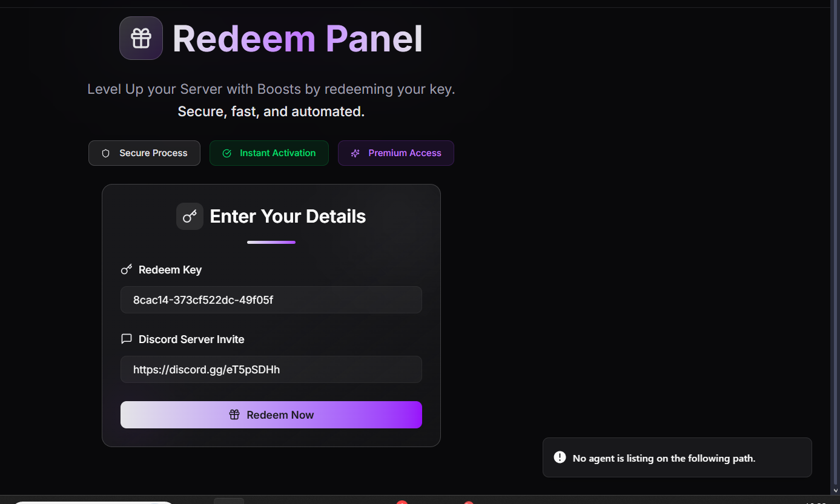The image size is (840, 504).
Task: Click the Redeem Panel title heading
Action: click(297, 39)
